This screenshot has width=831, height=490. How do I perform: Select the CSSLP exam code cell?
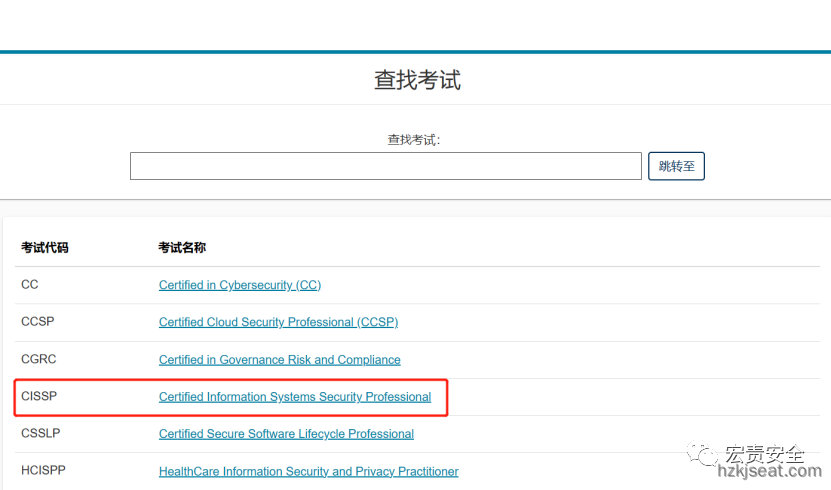[x=41, y=433]
